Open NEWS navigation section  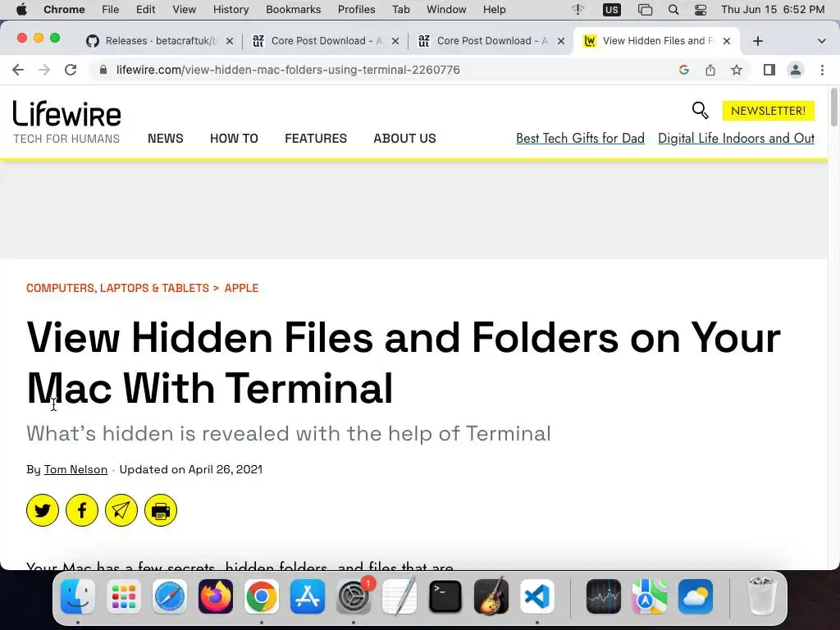click(166, 138)
